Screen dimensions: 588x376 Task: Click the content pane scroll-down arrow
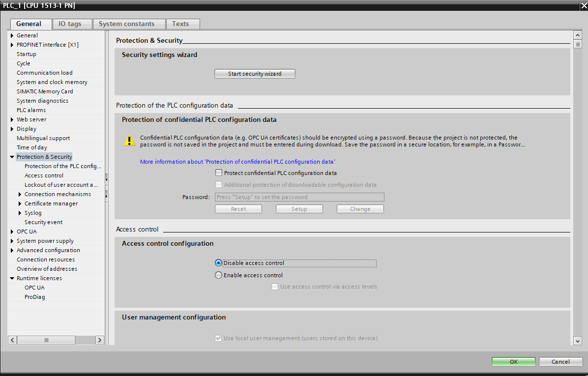pos(578,341)
